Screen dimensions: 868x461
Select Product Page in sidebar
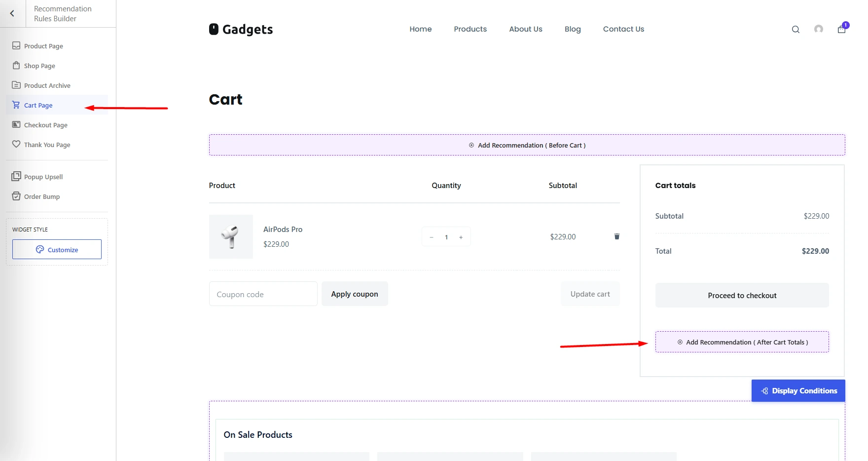57,46
